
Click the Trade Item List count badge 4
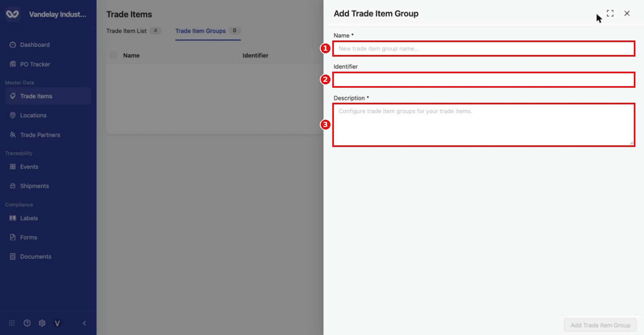coord(155,31)
